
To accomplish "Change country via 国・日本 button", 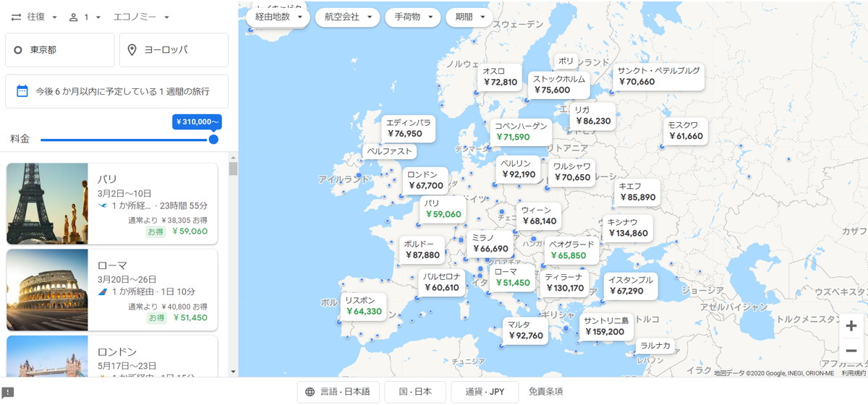I will [415, 391].
